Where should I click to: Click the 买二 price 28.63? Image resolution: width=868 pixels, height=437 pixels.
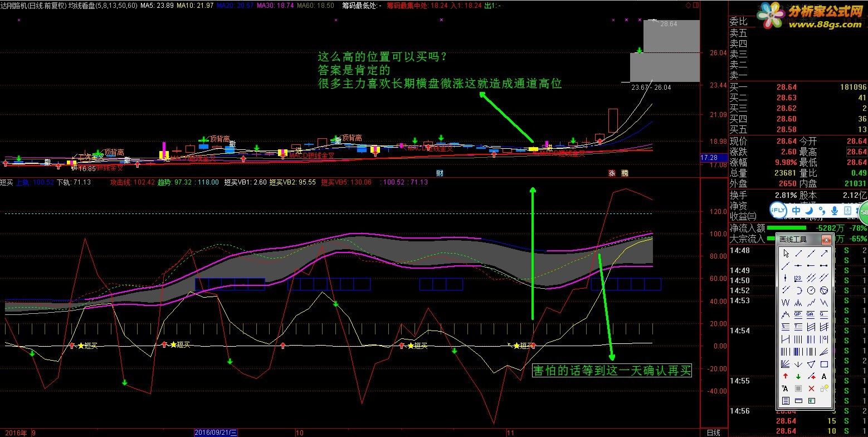click(786, 98)
